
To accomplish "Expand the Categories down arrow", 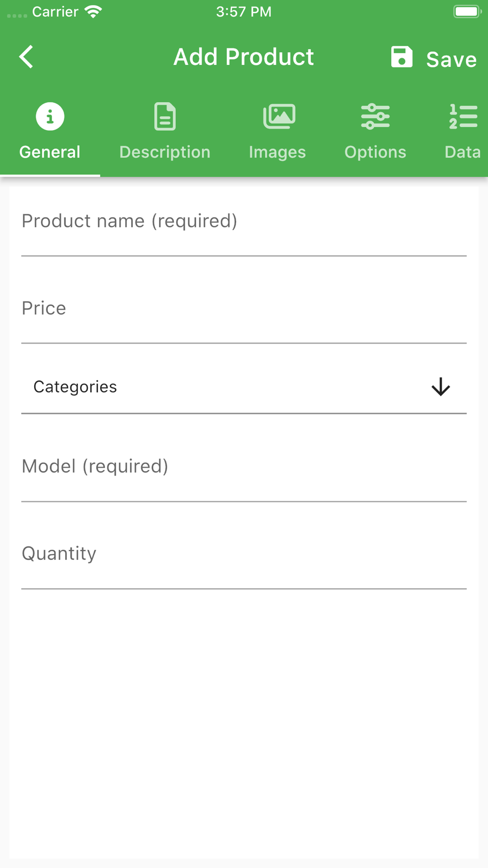I will point(441,387).
